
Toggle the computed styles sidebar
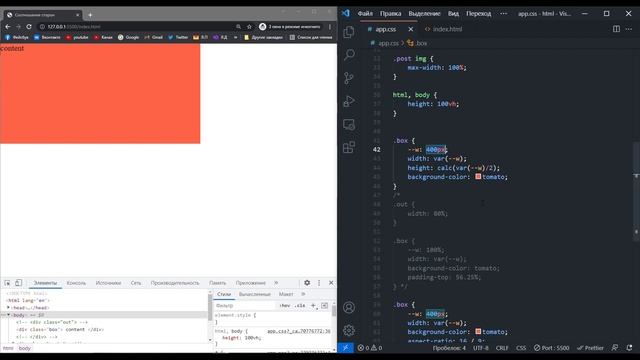click(324, 305)
